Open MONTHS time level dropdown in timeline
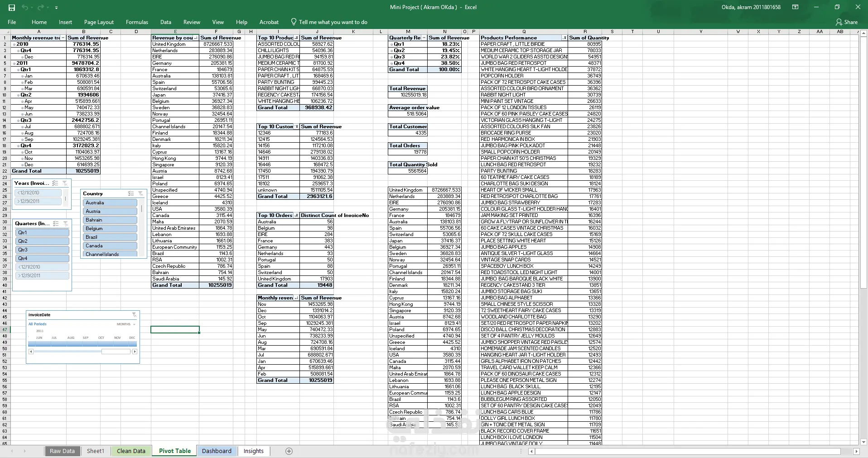Screen dimensions: 868x458 126,324
